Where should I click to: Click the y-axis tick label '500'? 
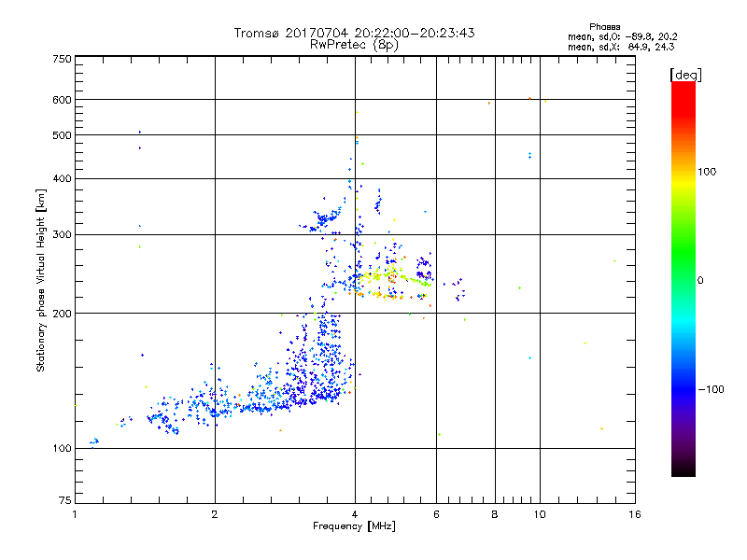(x=62, y=135)
